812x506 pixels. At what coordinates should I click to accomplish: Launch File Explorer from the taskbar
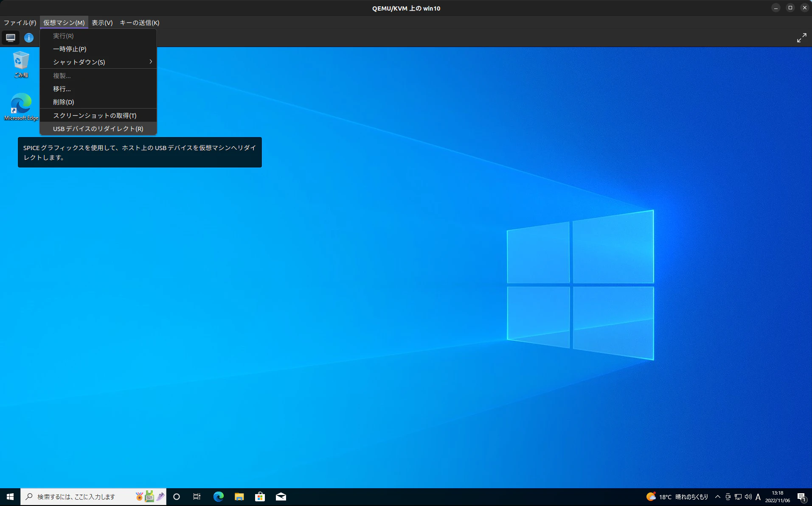[239, 497]
